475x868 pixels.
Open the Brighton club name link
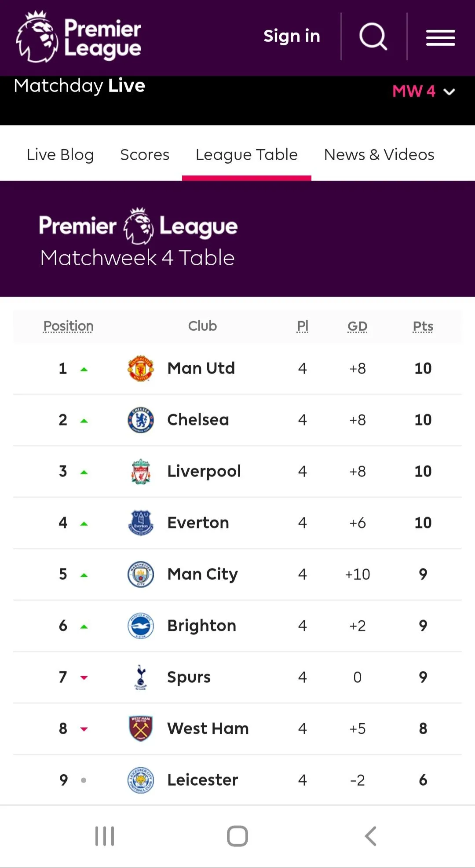tap(202, 626)
